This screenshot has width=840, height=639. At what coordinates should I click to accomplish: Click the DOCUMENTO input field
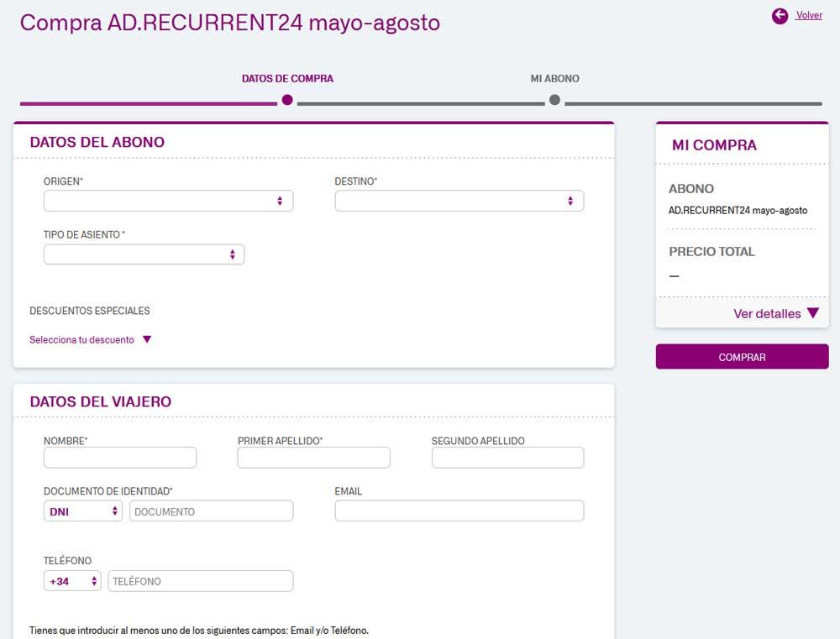[211, 510]
